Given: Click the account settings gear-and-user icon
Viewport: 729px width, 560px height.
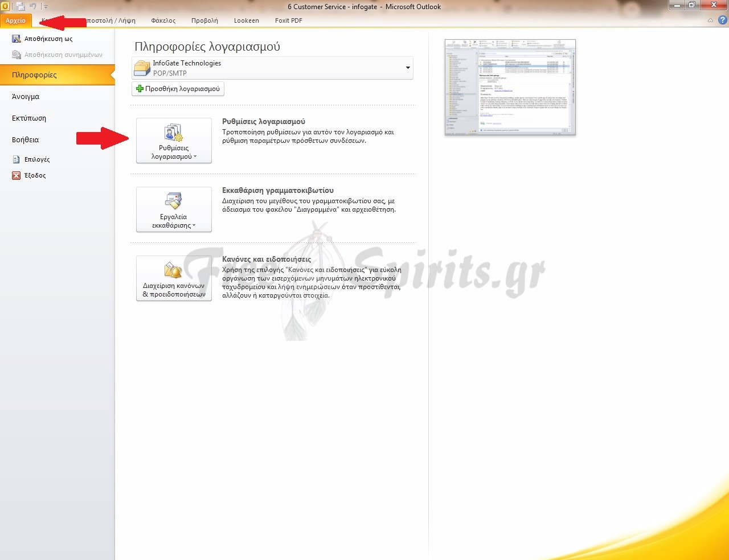Looking at the screenshot, I should 173,133.
